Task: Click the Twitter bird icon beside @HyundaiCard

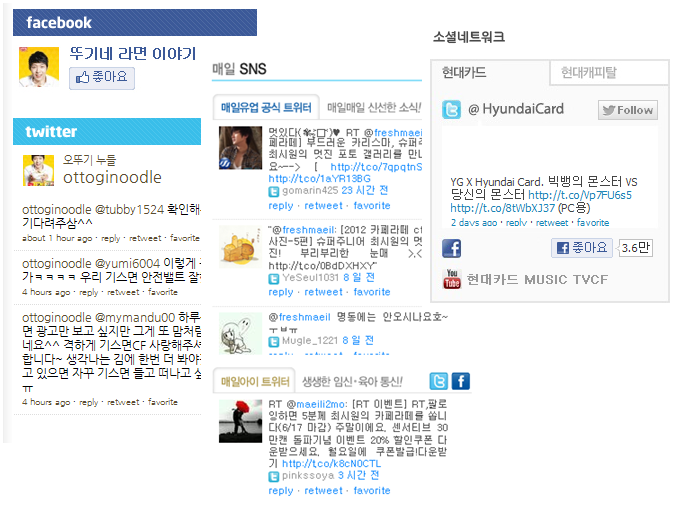Action: point(451,109)
